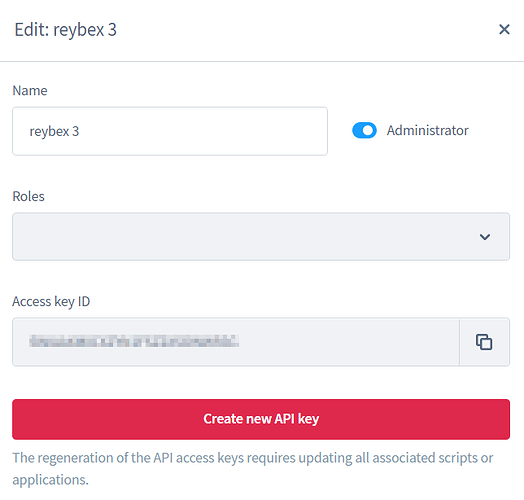Expand the Roles dropdown chevron
The height and width of the screenshot is (500, 524).
pyautogui.click(x=485, y=237)
